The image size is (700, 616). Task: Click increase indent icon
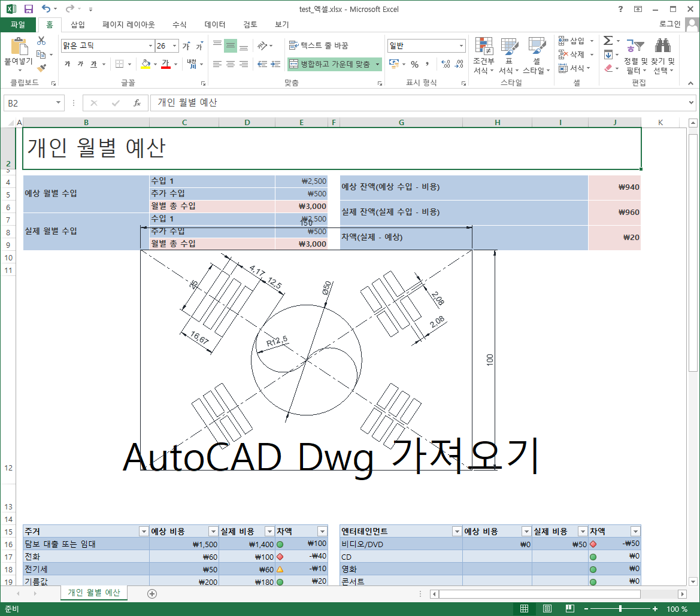[276, 64]
